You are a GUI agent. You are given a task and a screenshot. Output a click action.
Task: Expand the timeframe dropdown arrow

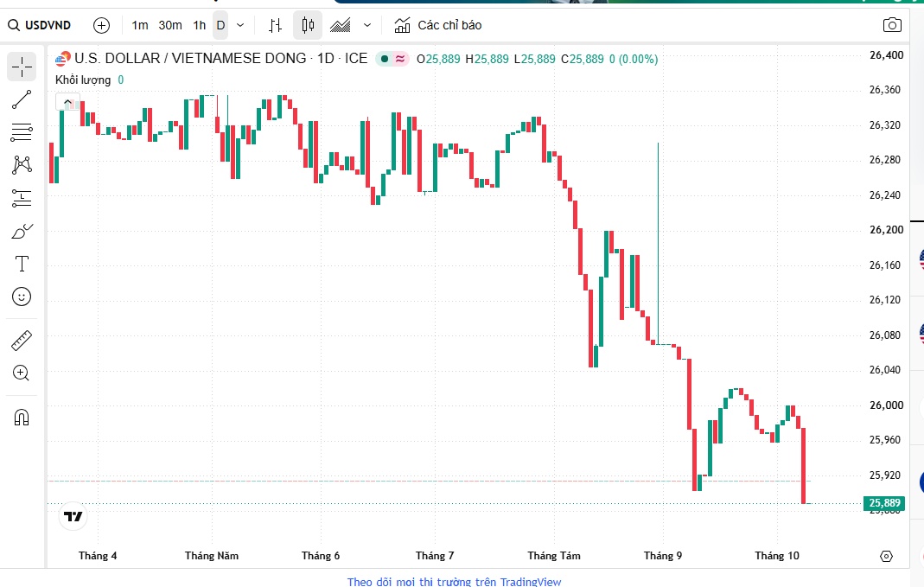click(x=239, y=25)
